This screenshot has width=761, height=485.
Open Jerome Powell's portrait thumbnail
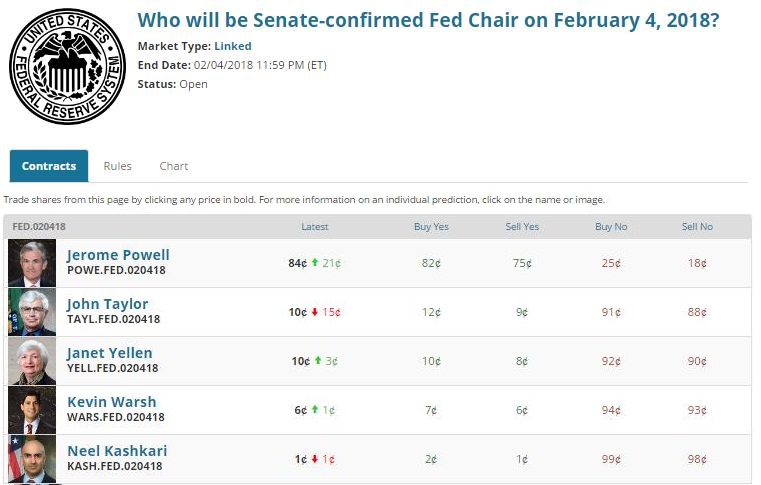coord(32,264)
